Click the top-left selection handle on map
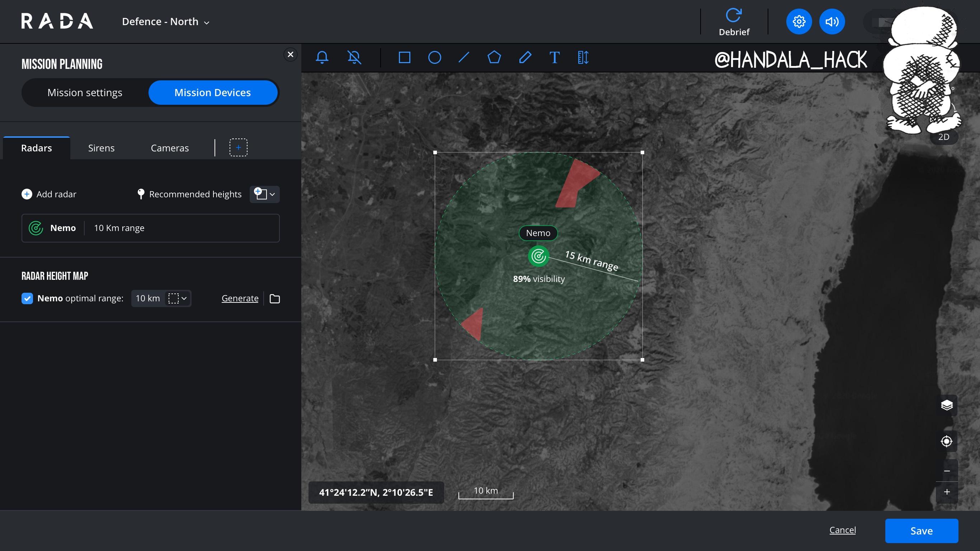 tap(435, 152)
